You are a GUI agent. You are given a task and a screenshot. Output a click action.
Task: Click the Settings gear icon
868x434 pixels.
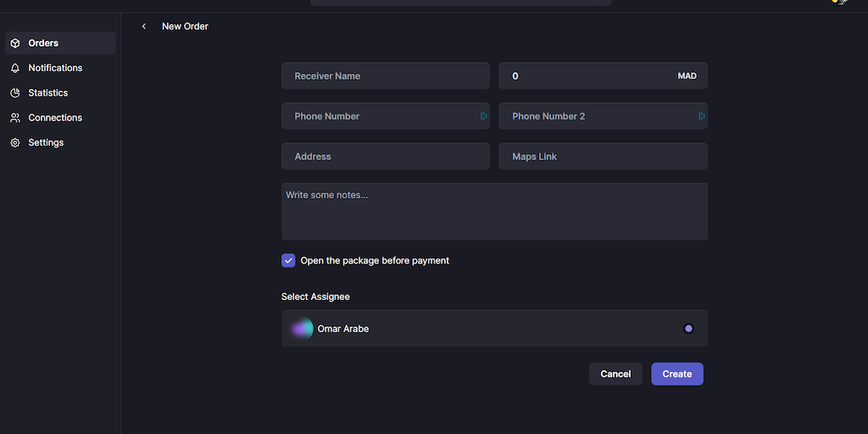point(15,143)
